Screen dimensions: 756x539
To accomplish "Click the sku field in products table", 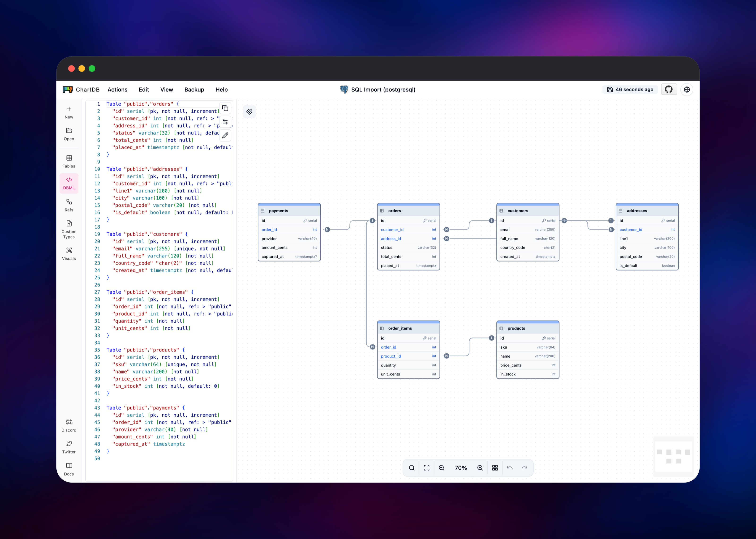I will point(528,347).
